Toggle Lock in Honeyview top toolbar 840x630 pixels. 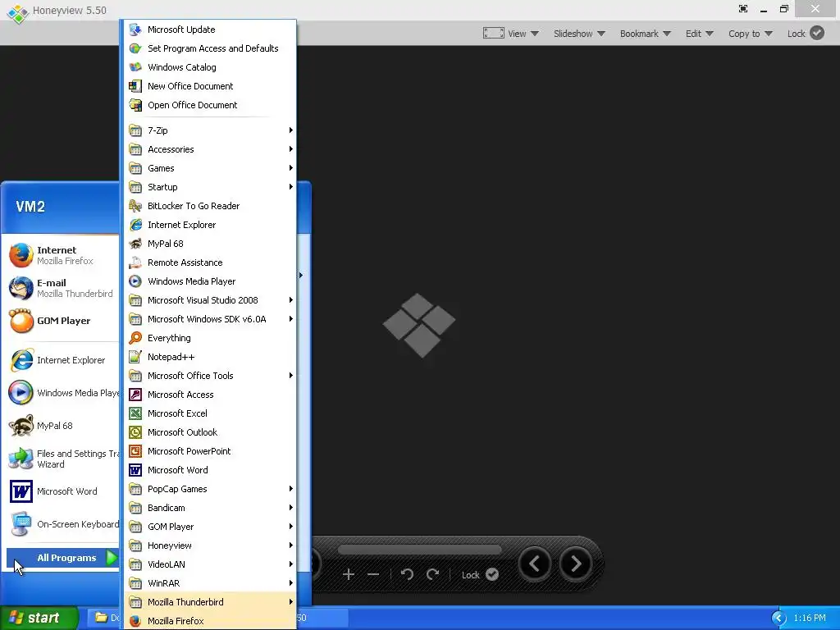[806, 33]
